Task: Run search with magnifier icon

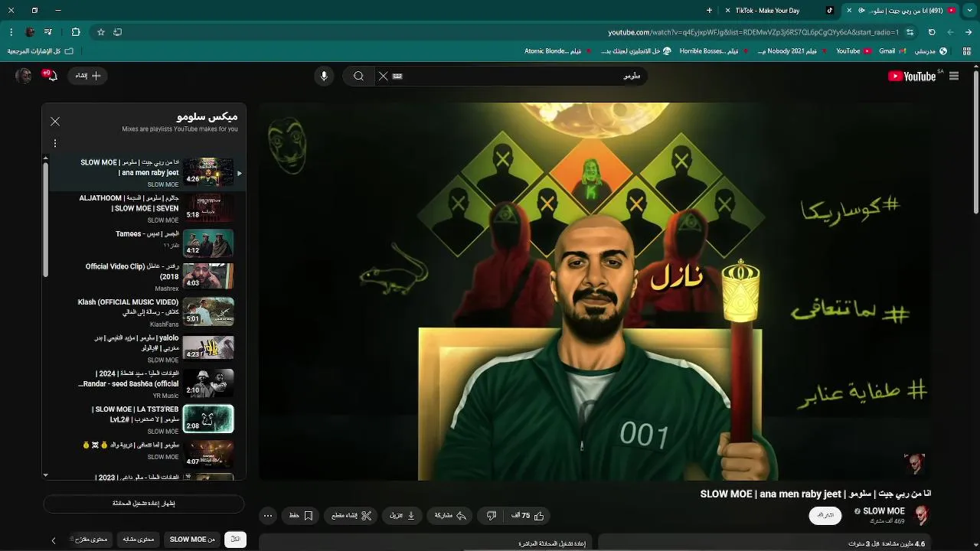Action: click(358, 76)
